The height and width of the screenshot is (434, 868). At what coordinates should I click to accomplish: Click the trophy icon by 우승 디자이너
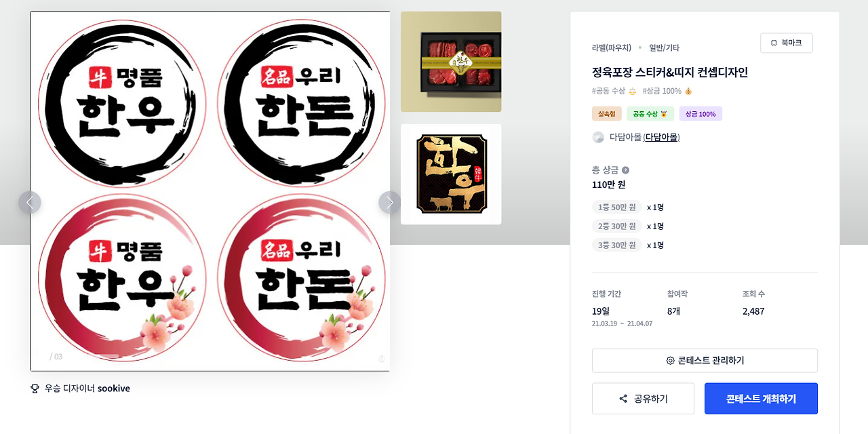coord(35,389)
